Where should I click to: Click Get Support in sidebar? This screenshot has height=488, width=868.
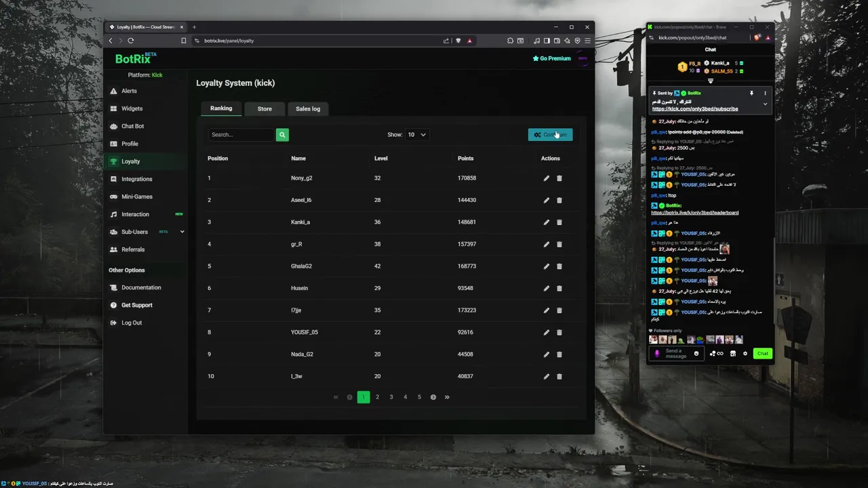(x=136, y=305)
